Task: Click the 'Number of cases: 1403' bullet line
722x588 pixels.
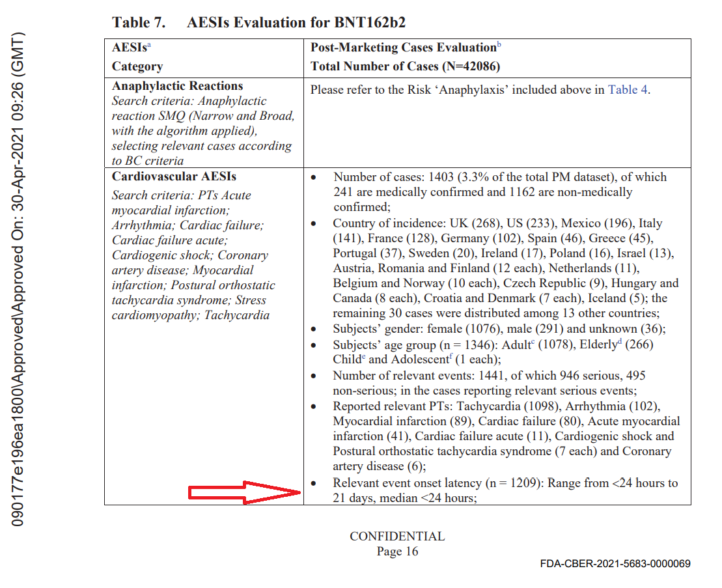Action: click(x=499, y=177)
